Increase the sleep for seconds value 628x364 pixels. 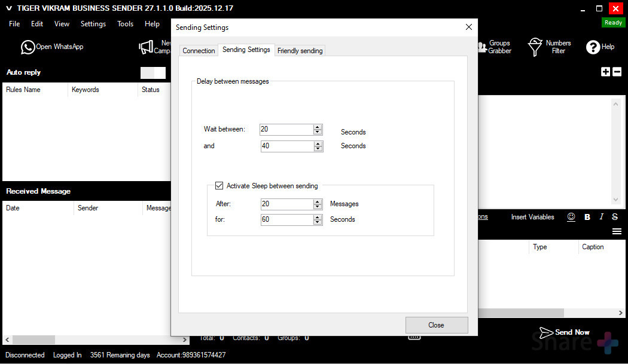click(x=318, y=217)
